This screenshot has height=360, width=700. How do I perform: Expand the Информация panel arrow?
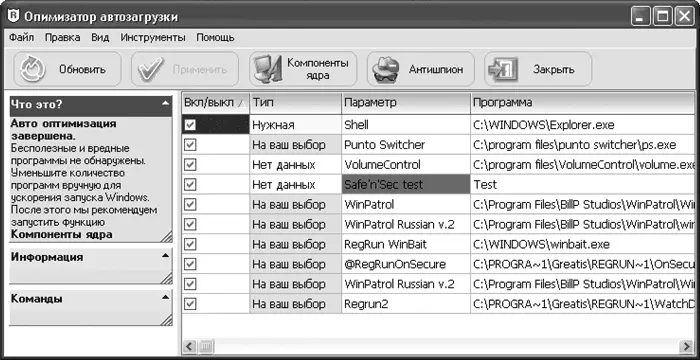(x=166, y=256)
